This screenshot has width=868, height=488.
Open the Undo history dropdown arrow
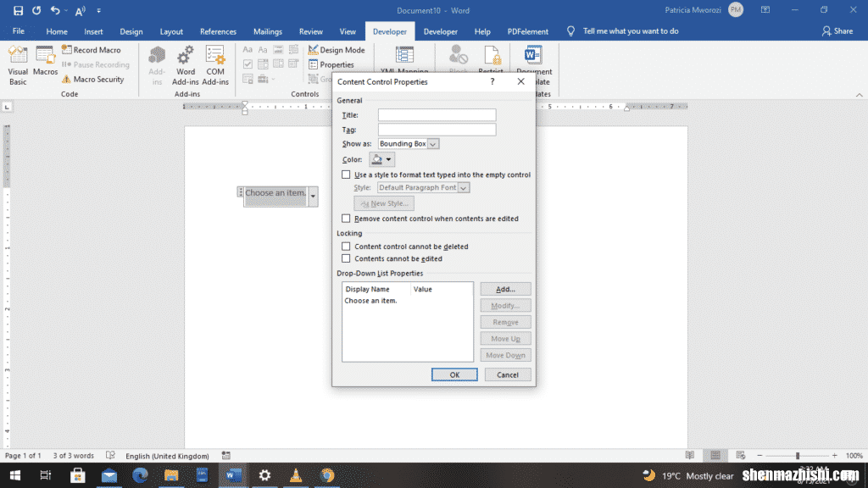(x=66, y=10)
